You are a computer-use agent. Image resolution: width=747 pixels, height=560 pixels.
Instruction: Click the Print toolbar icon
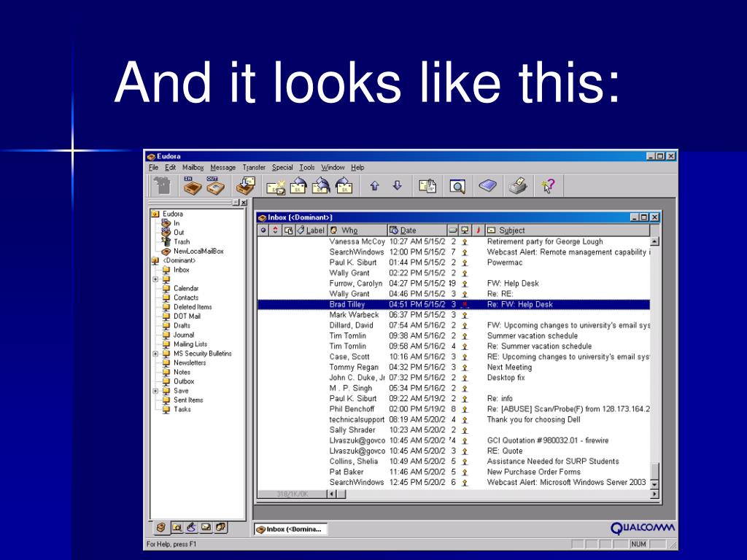tap(519, 186)
